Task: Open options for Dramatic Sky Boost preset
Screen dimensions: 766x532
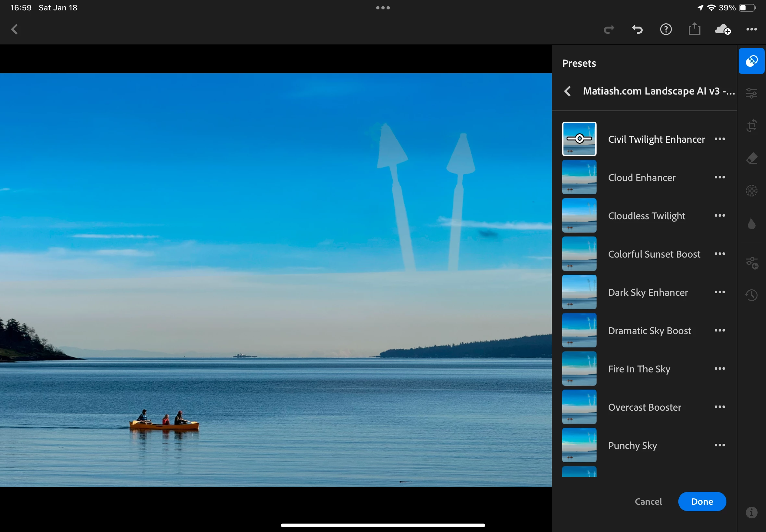Action: point(720,330)
